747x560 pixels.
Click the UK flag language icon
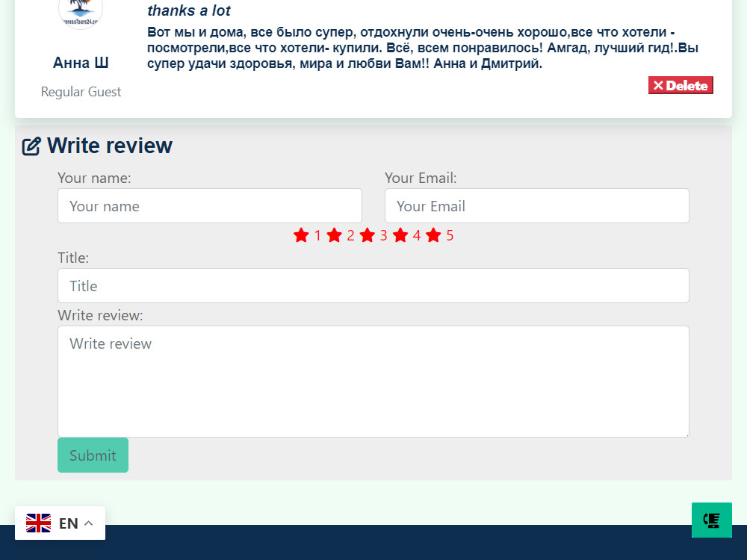(39, 523)
